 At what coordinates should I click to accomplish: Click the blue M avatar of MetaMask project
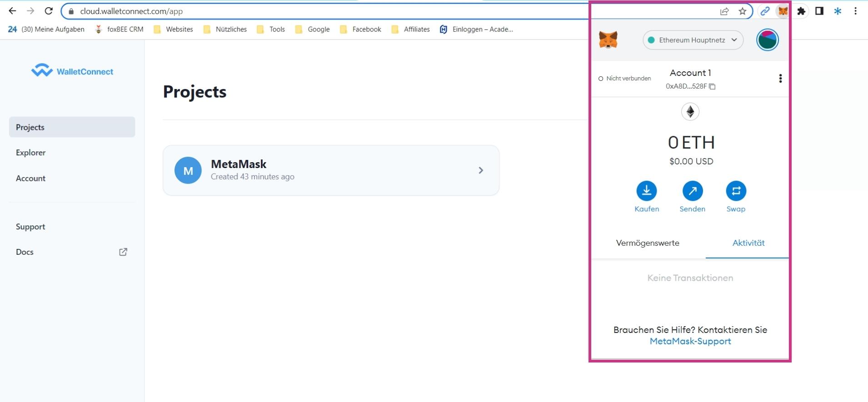pos(188,170)
